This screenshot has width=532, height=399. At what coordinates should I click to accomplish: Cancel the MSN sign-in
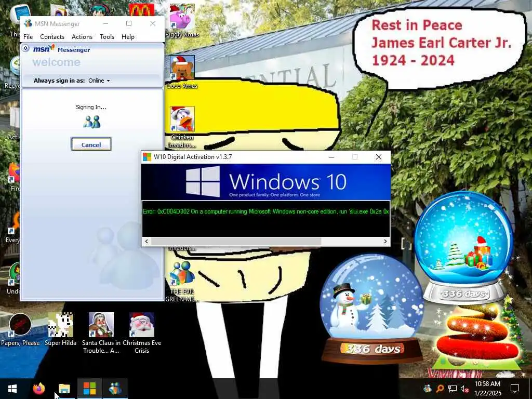[x=91, y=144]
